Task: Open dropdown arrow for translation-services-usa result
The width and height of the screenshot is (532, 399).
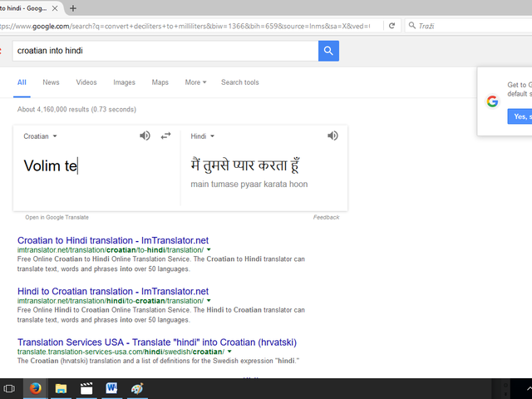Action: (x=229, y=352)
